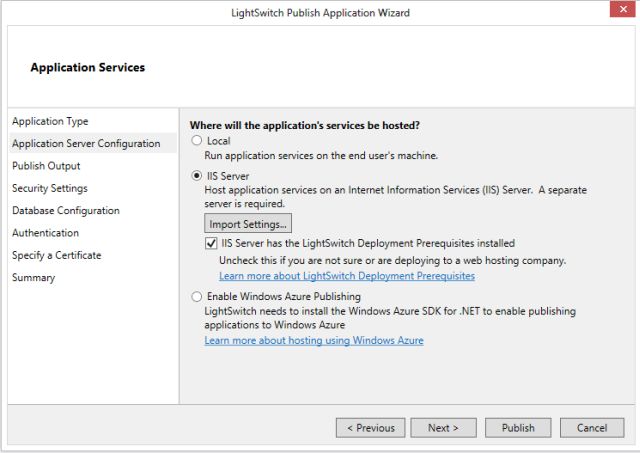Open Learn more about LightSwitch Deployment Prerequisites
This screenshot has height=453, width=640.
pos(346,276)
